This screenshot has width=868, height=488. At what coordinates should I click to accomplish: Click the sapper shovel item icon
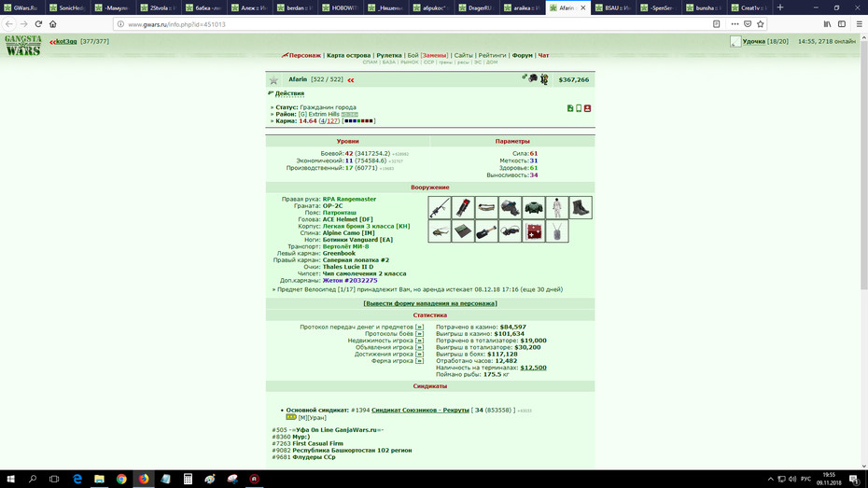tap(486, 231)
